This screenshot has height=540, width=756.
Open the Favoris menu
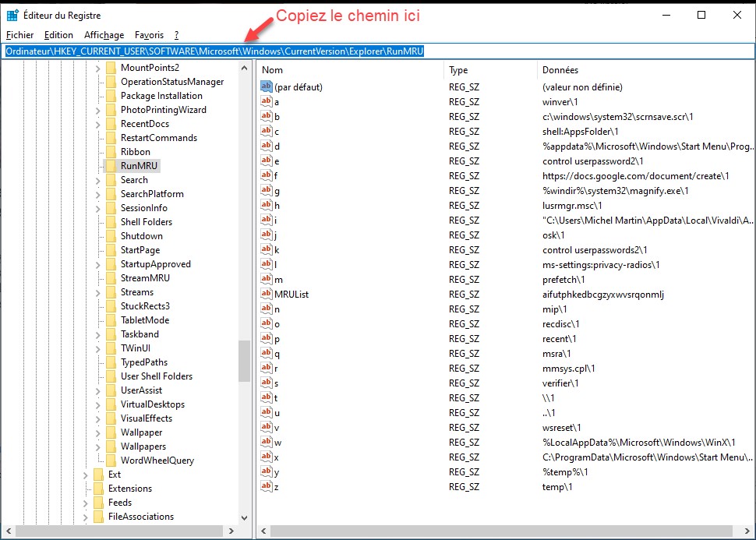click(x=149, y=35)
